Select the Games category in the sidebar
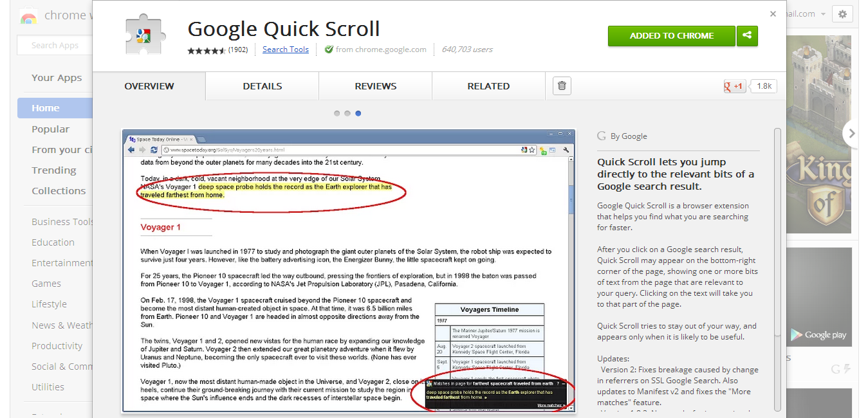The height and width of the screenshot is (418, 868). (46, 283)
